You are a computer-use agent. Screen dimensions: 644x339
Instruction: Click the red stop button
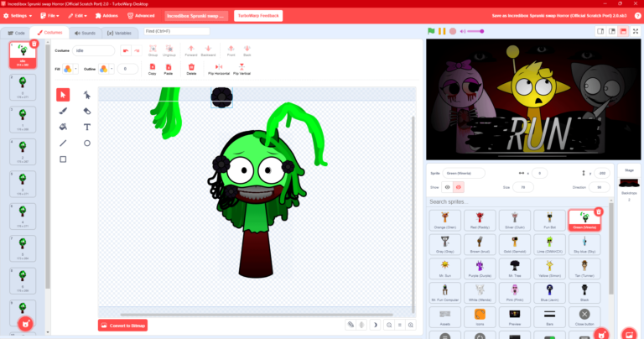453,31
